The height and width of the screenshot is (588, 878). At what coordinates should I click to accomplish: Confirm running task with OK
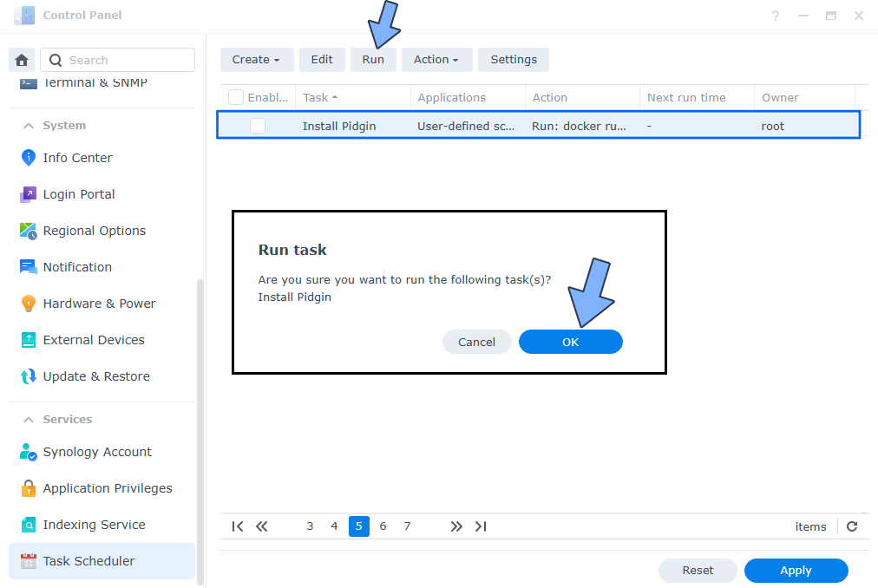tap(571, 343)
